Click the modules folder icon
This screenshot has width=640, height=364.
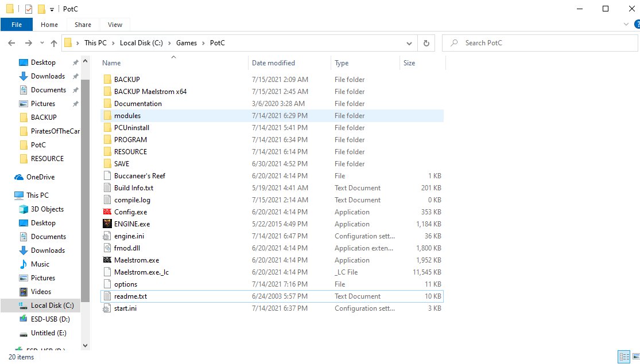click(x=107, y=116)
